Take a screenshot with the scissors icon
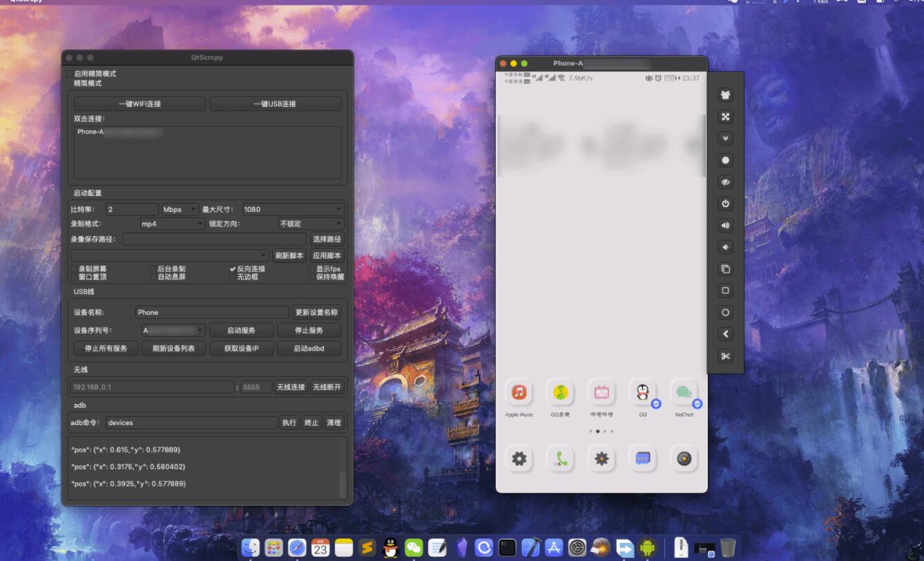This screenshot has width=924, height=561. coord(725,356)
